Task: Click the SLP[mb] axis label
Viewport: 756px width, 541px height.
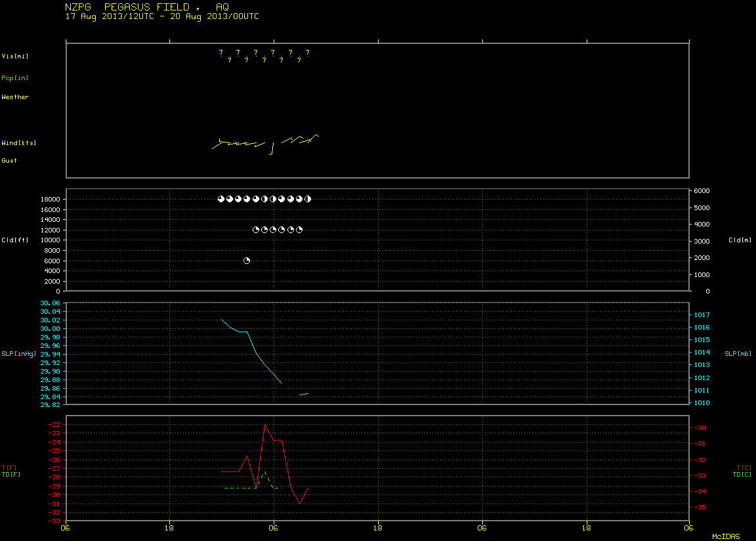Action: (738, 354)
